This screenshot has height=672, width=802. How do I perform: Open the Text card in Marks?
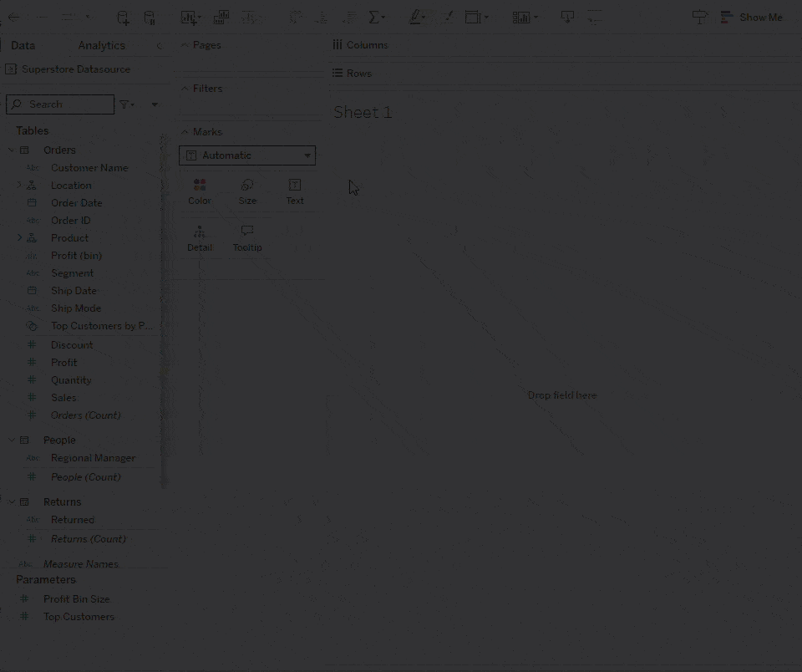click(295, 191)
